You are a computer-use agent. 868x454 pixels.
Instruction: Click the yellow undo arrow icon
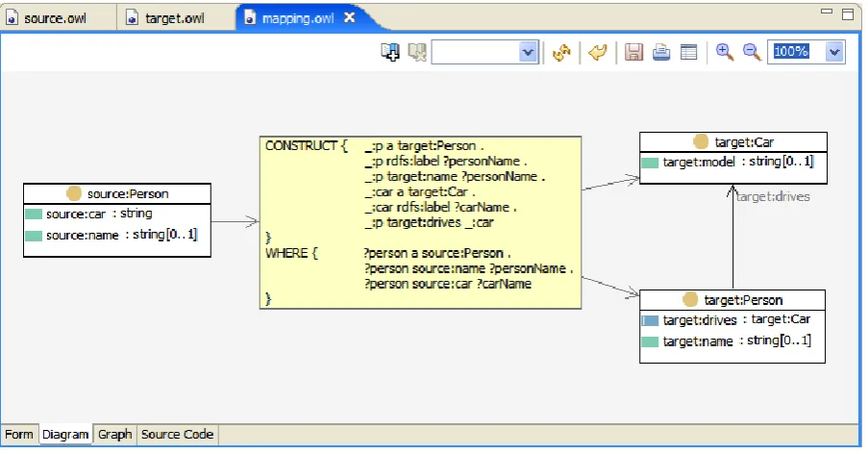[598, 53]
